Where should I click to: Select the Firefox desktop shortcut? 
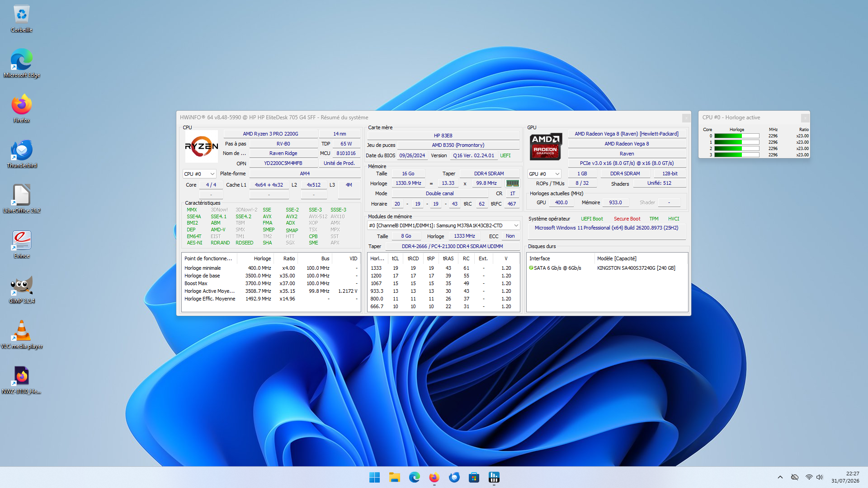(x=22, y=109)
